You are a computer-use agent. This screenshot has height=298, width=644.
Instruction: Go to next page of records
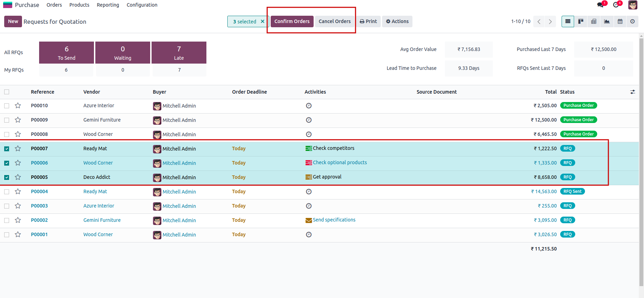[550, 22]
